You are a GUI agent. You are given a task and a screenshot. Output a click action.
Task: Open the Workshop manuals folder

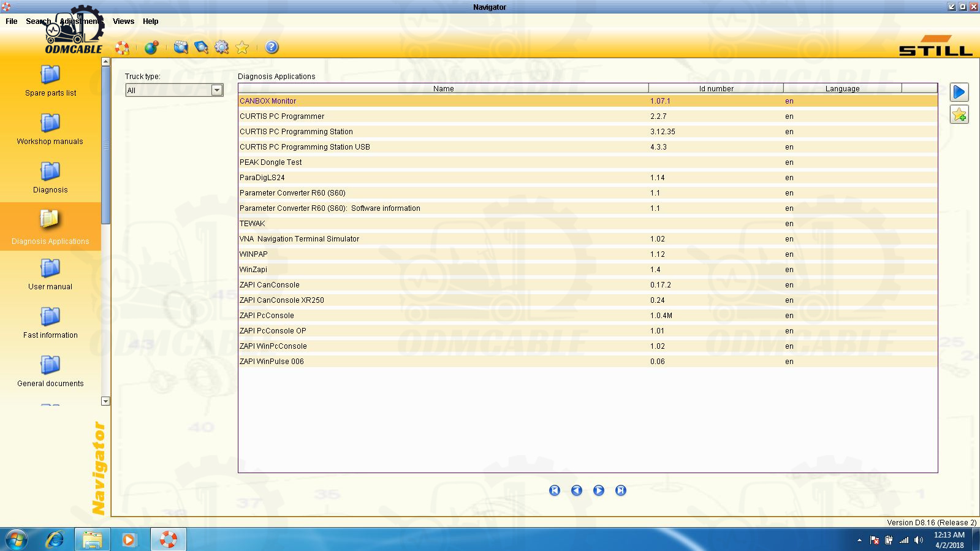pyautogui.click(x=50, y=129)
